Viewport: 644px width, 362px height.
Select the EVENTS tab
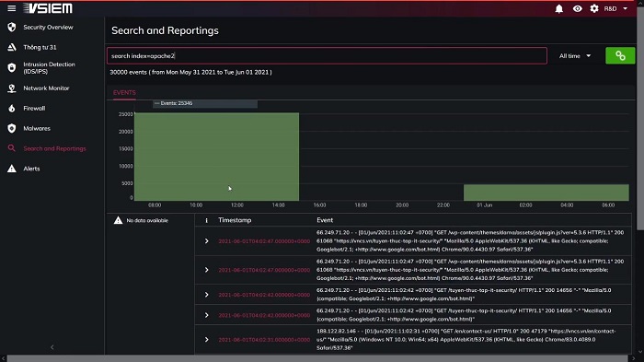pyautogui.click(x=124, y=92)
